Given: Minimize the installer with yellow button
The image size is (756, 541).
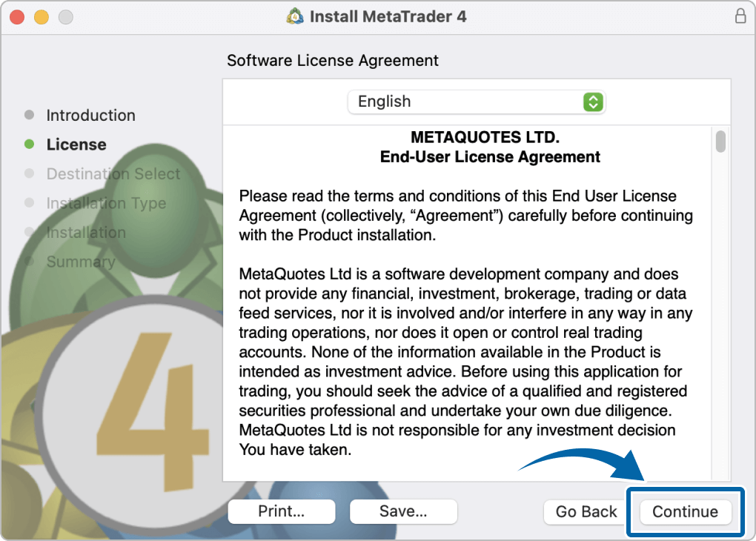Looking at the screenshot, I should 42,17.
